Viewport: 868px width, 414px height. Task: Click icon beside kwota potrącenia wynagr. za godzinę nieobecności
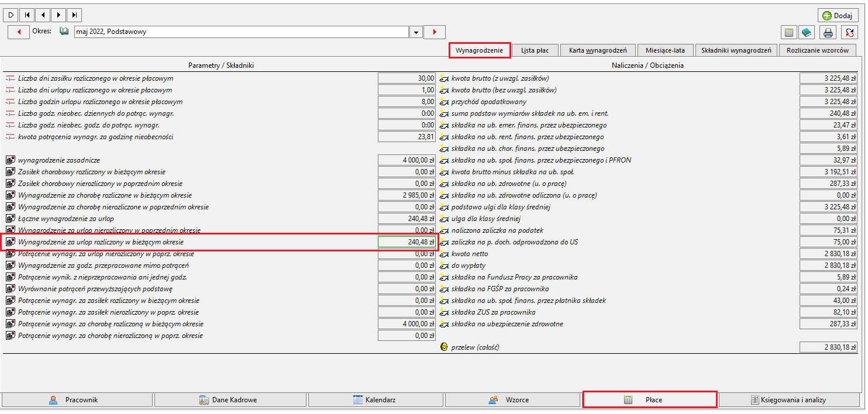tap(10, 137)
